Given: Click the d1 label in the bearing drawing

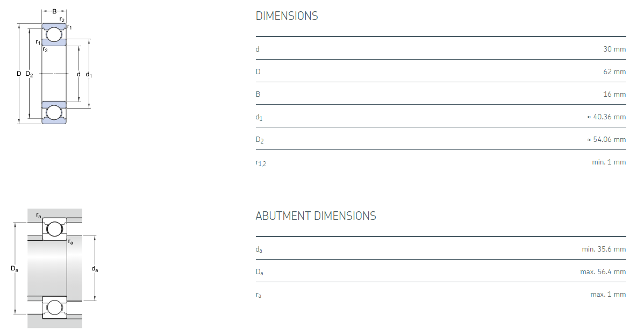Looking at the screenshot, I should click(89, 74).
